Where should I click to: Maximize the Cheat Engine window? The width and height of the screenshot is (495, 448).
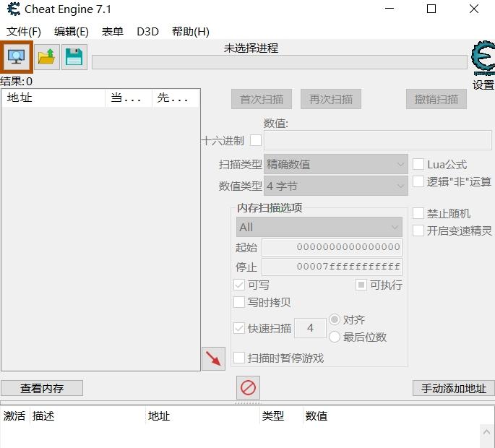click(x=431, y=9)
